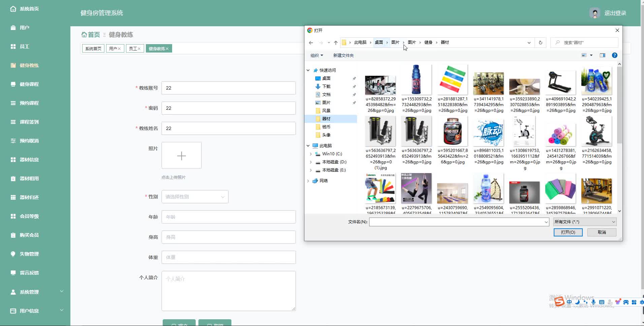Expand Win10 (C:) drive

tap(311, 154)
